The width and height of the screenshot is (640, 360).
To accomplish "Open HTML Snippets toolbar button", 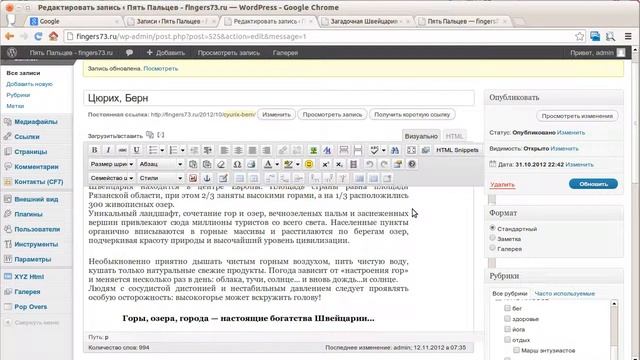I will click(x=457, y=150).
